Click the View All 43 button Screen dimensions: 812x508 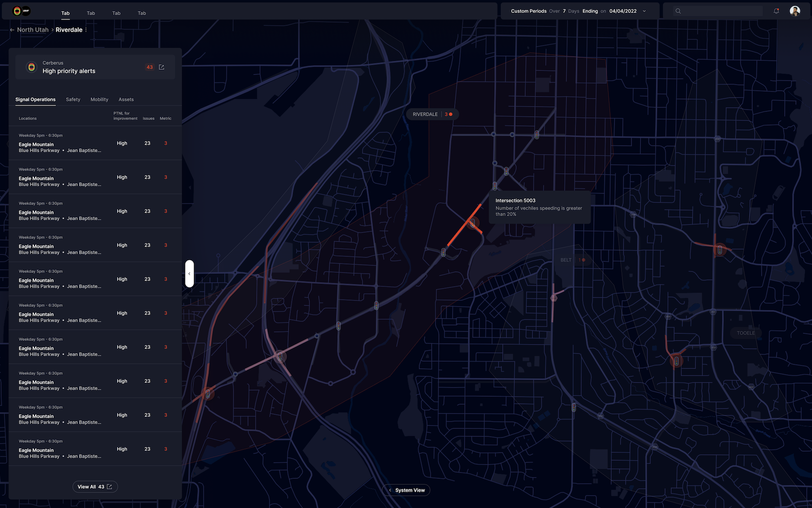pyautogui.click(x=95, y=487)
